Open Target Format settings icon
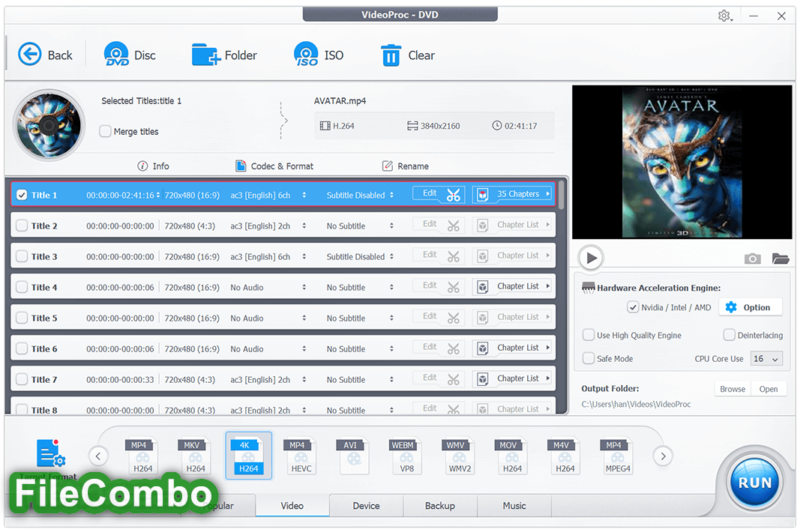Image resolution: width=800 pixels, height=532 pixels. pos(50,453)
